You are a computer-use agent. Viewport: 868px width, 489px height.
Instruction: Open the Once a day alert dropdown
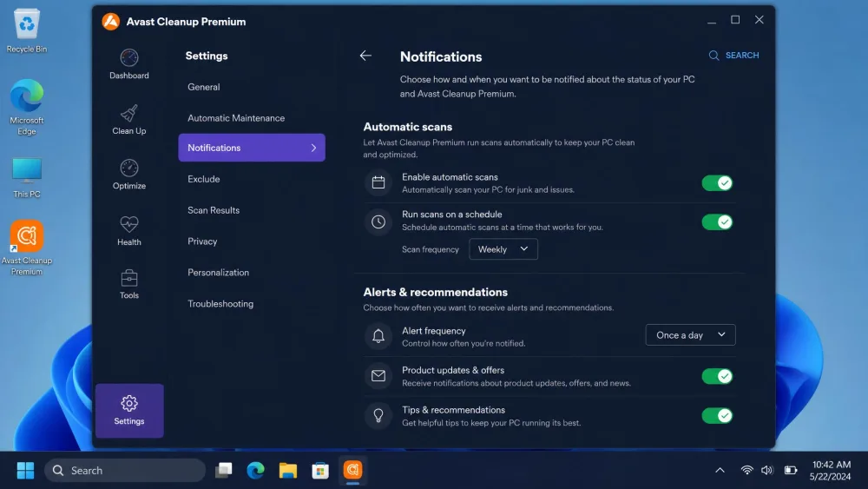click(690, 335)
